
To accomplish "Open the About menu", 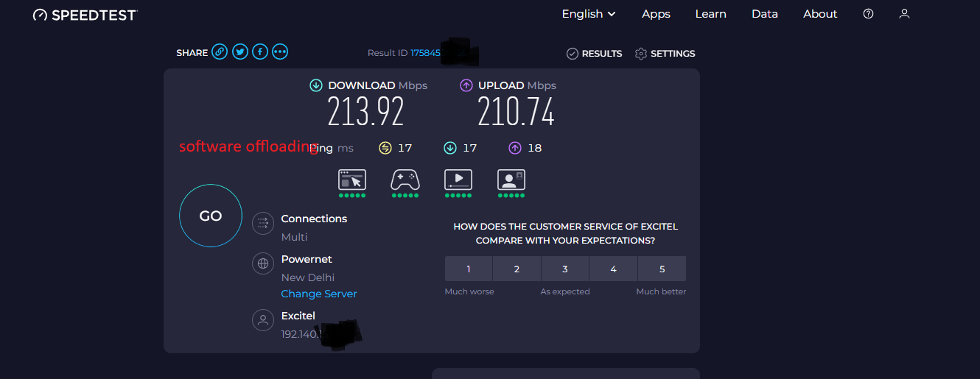I will 820,14.
